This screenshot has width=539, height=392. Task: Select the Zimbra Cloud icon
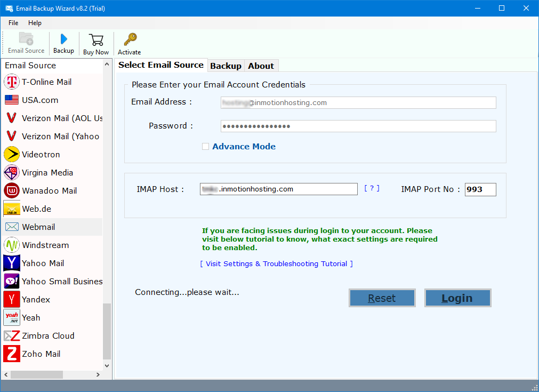12,335
